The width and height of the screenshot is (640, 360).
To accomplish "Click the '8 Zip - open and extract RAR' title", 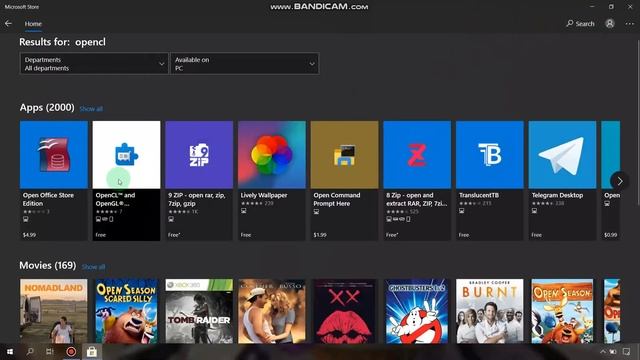I will click(x=417, y=199).
